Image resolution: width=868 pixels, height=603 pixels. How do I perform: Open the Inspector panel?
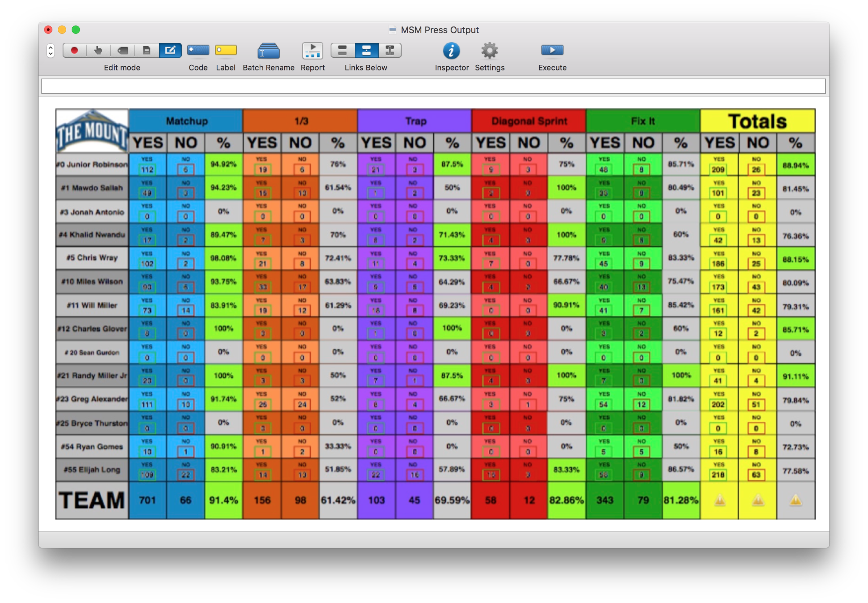(451, 51)
